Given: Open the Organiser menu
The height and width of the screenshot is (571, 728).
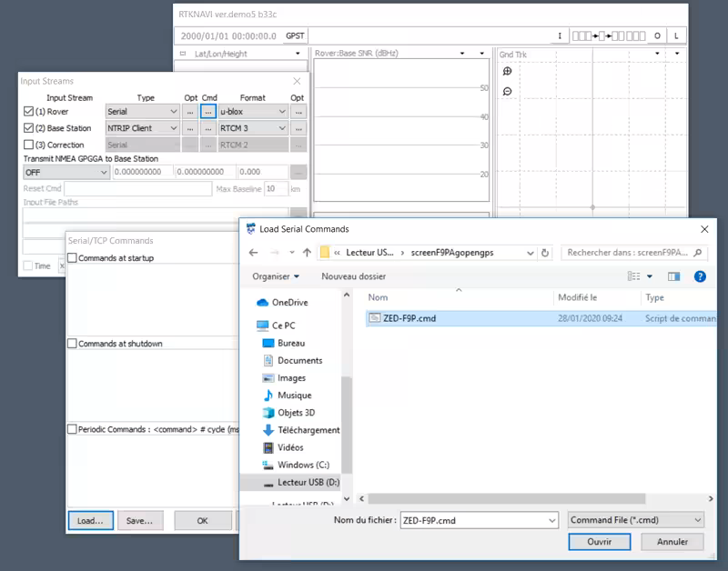Looking at the screenshot, I should [x=277, y=275].
